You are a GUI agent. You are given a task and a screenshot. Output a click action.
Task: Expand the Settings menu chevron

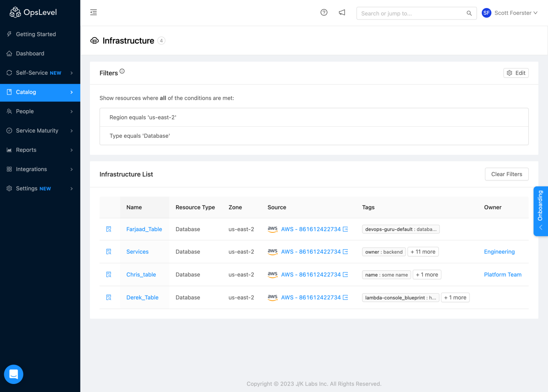click(x=72, y=188)
